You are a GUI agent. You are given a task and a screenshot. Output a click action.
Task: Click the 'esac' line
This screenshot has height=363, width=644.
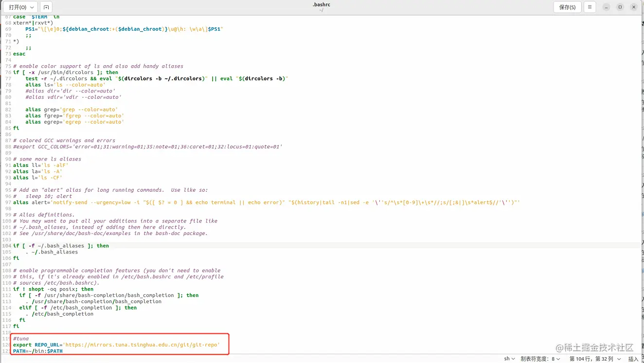(x=19, y=54)
